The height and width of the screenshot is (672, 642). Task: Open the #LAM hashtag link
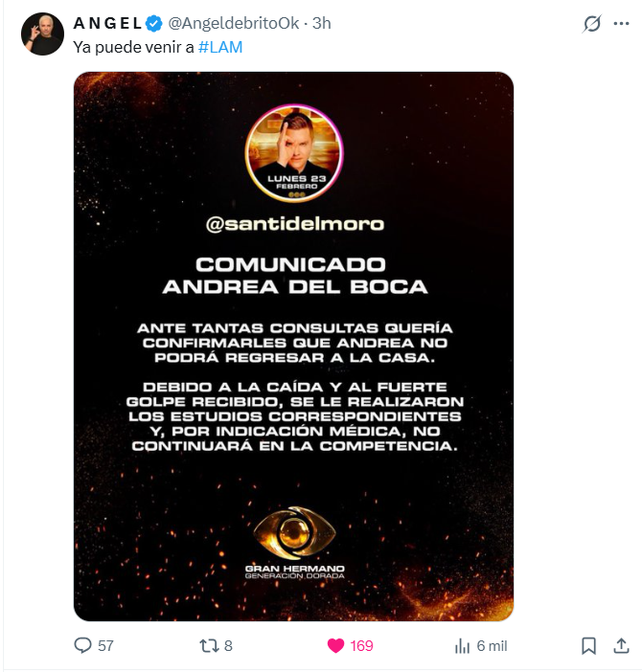click(220, 47)
